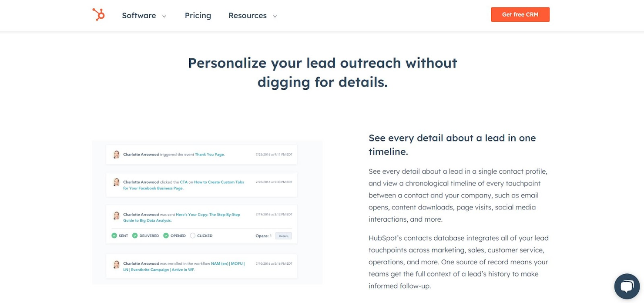Click the avatar on the workflow enrollment event
This screenshot has height=303, width=644.
(x=116, y=264)
